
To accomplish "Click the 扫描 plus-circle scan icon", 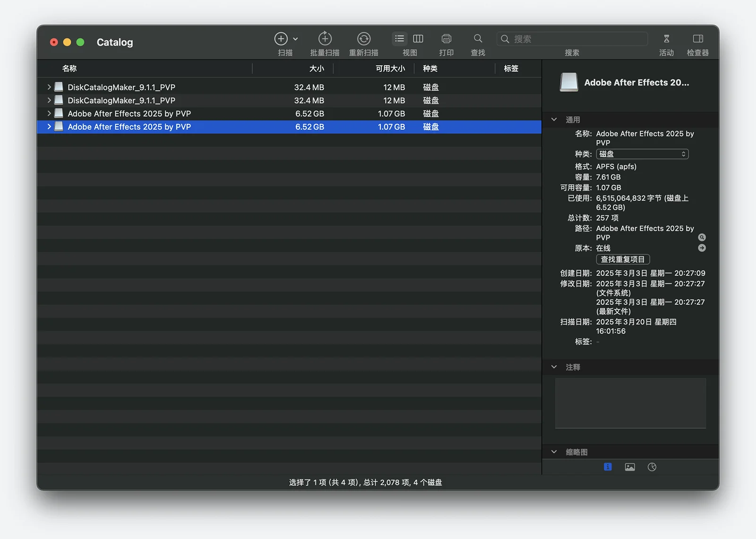I will click(x=281, y=39).
